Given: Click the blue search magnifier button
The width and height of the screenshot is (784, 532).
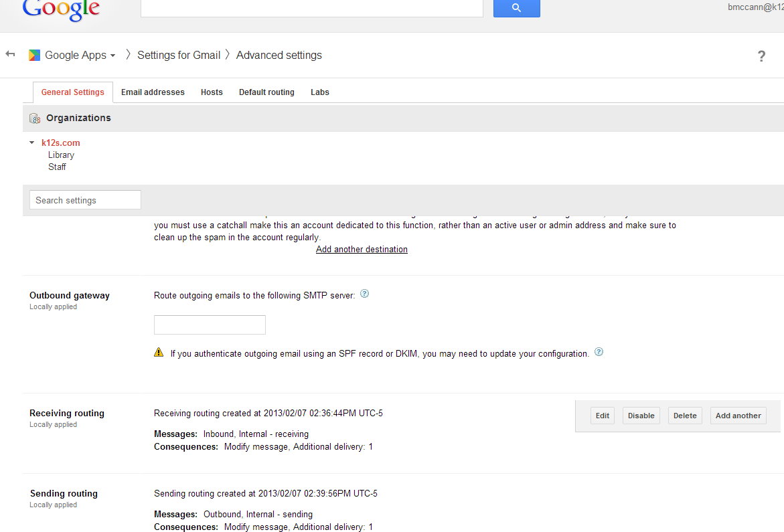Looking at the screenshot, I should pyautogui.click(x=516, y=7).
